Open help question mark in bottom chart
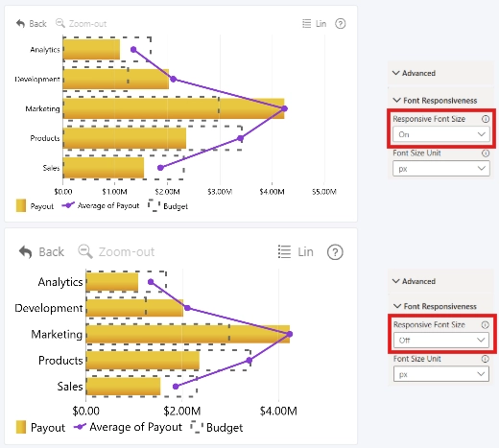Viewport: 499px width, 448px height. coord(335,252)
